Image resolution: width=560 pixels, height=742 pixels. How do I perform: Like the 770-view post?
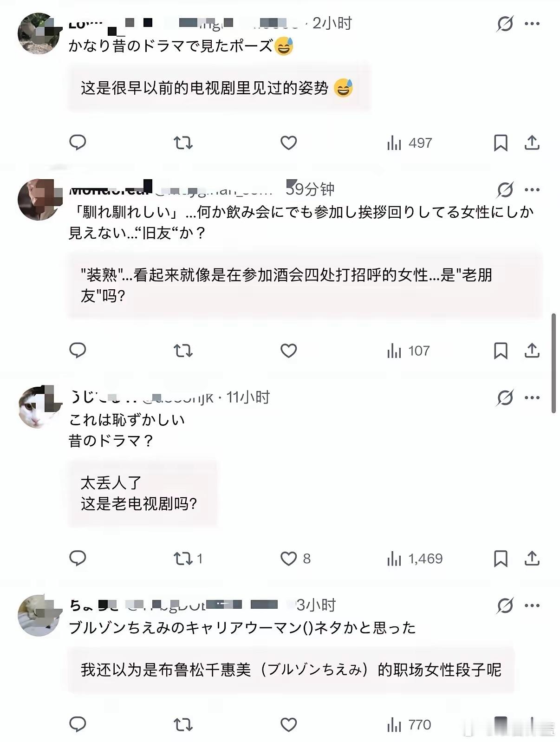288,725
